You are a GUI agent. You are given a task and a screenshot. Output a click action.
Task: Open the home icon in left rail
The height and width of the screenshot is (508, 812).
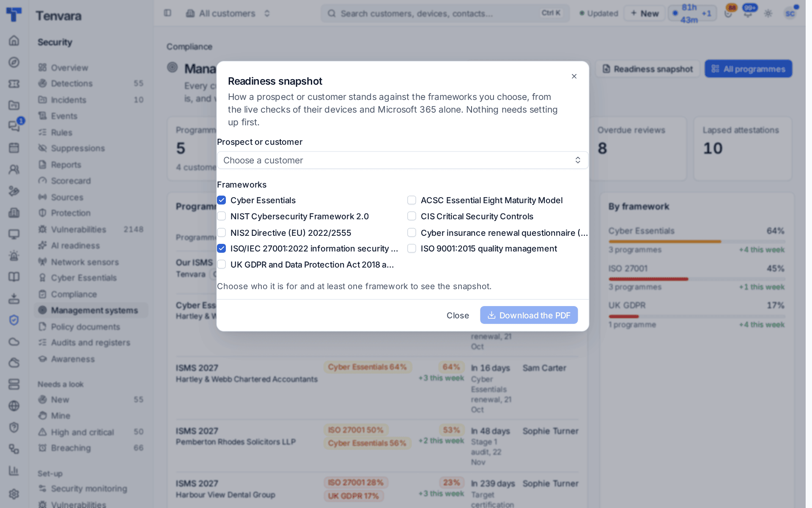click(x=14, y=40)
